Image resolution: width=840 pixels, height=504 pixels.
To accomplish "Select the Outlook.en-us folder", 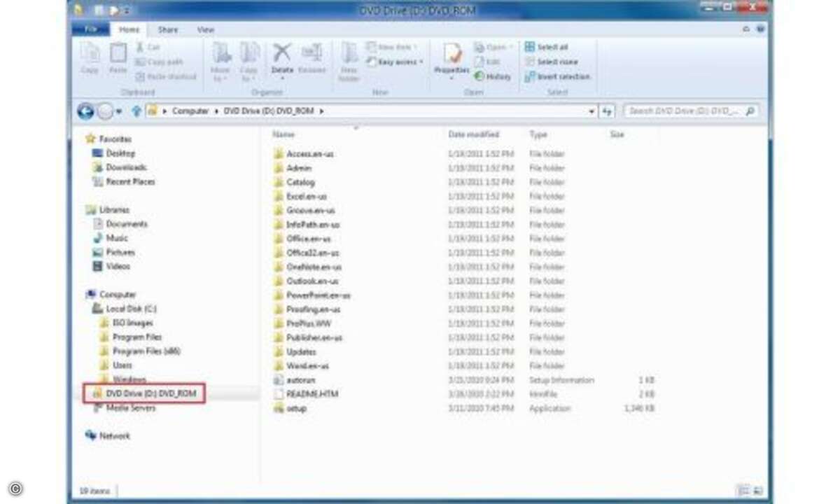I will coord(305,281).
